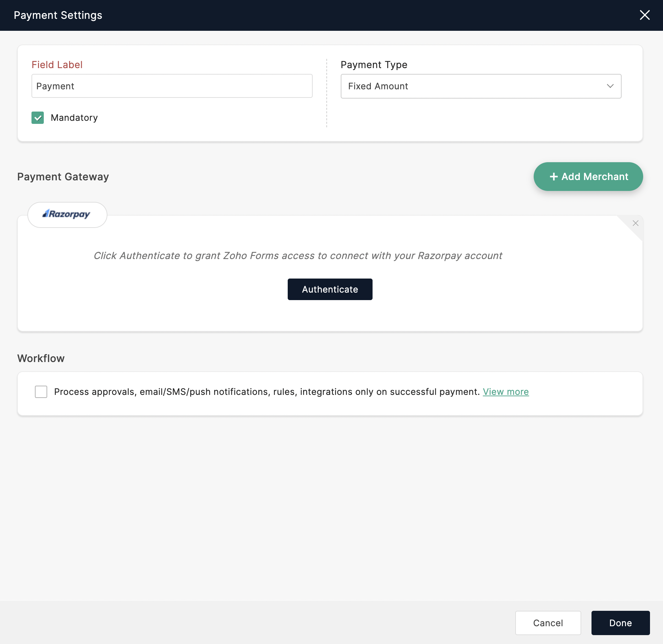Click Cancel to discard changes
The height and width of the screenshot is (644, 663).
pyautogui.click(x=548, y=623)
